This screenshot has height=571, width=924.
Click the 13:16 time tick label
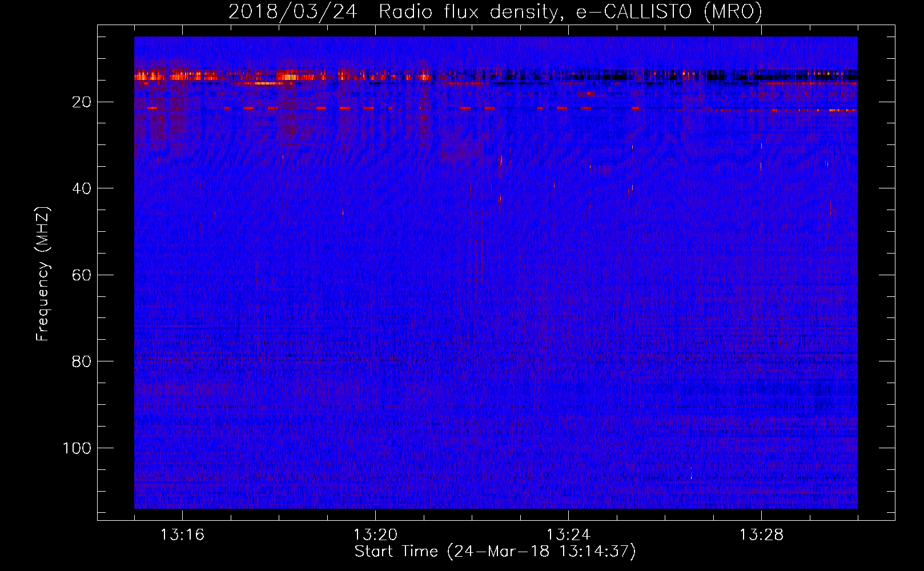182,535
